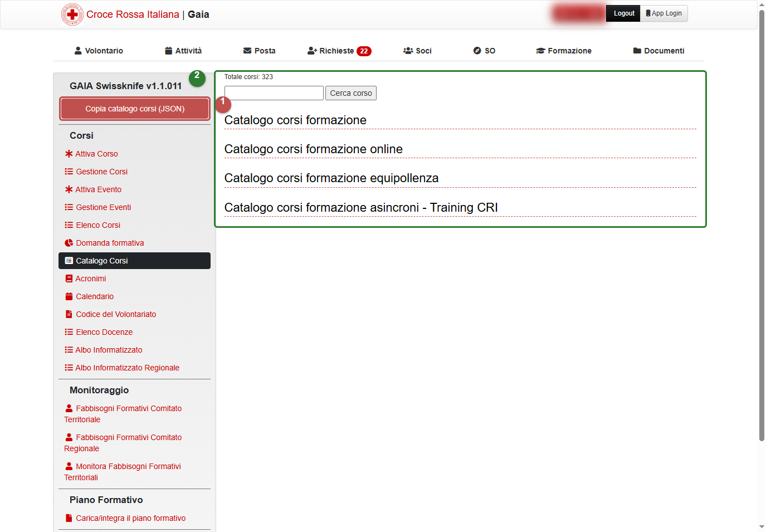Click the calendar icon beside Calendario

[69, 296]
